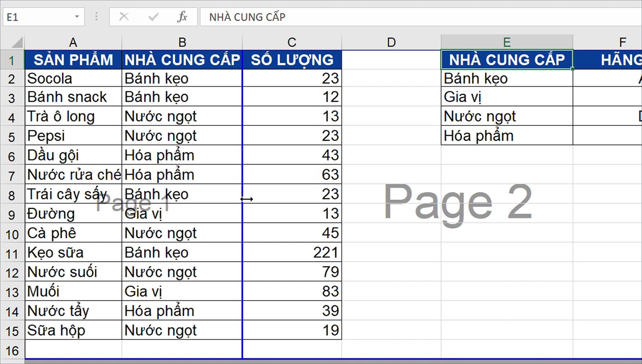
Task: Select the Hóa phẩm cell in column E
Action: pos(507,136)
